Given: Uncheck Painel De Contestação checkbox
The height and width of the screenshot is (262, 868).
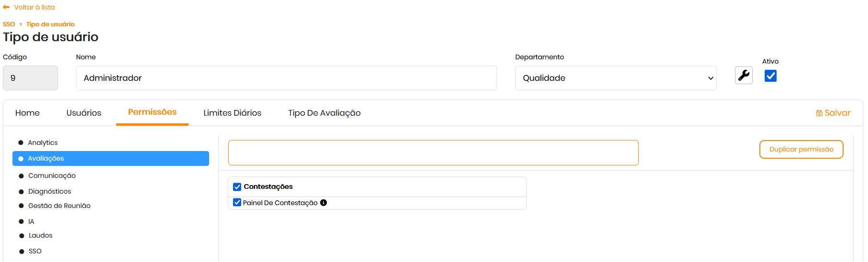Looking at the screenshot, I should pos(237,203).
